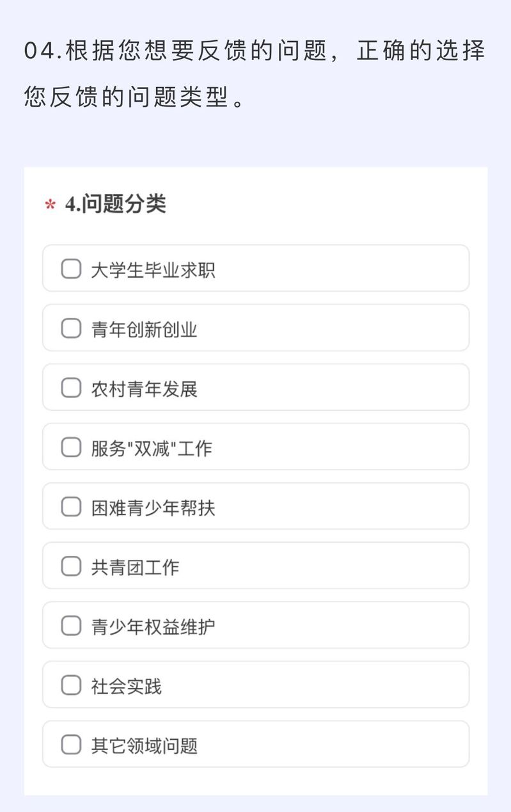Select the 其它领域问题 checkbox

tap(71, 745)
